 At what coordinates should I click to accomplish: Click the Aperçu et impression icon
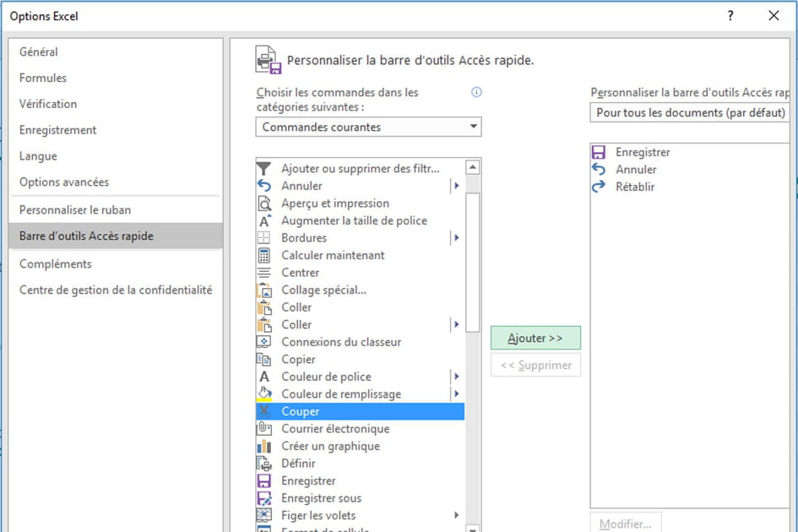click(263, 203)
